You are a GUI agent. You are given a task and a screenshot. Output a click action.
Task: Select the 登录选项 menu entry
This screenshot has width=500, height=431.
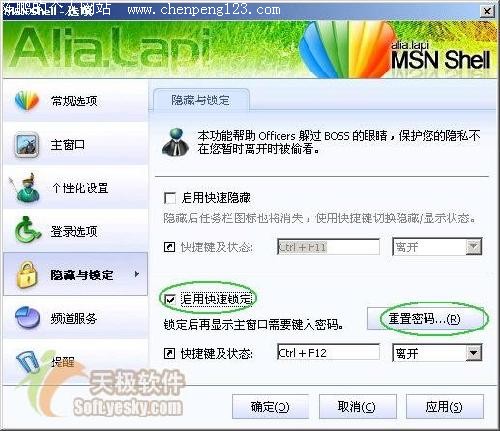tap(75, 231)
